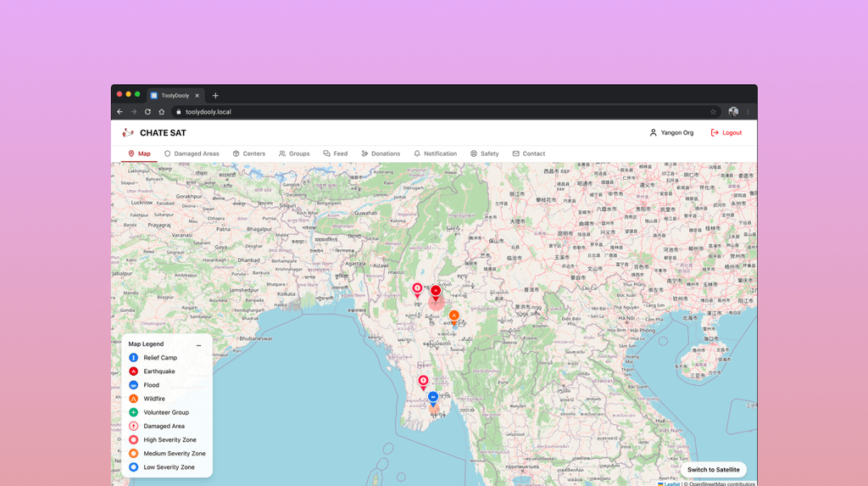Click the blue flood marker near Yangon
The image size is (868, 486).
[x=433, y=396]
